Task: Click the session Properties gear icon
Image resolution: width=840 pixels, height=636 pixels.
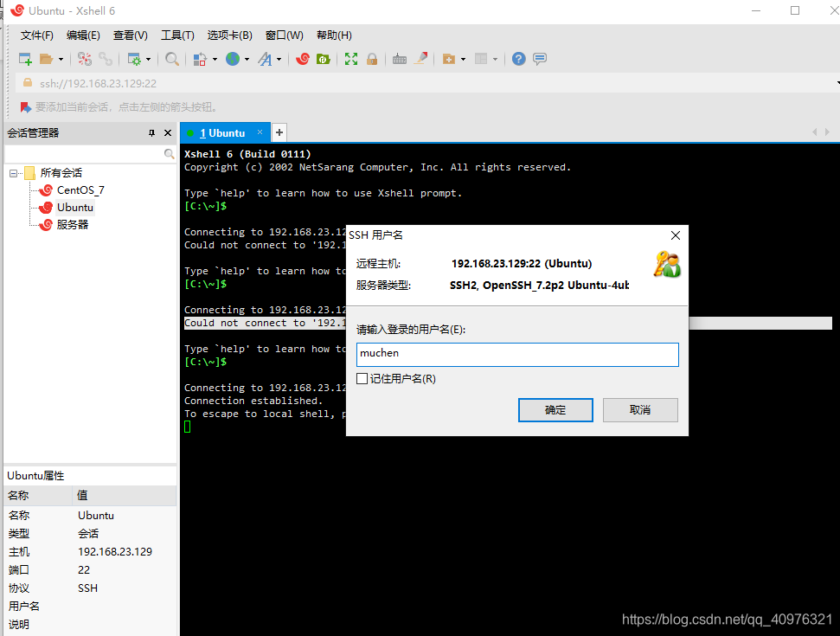Action: tap(134, 59)
